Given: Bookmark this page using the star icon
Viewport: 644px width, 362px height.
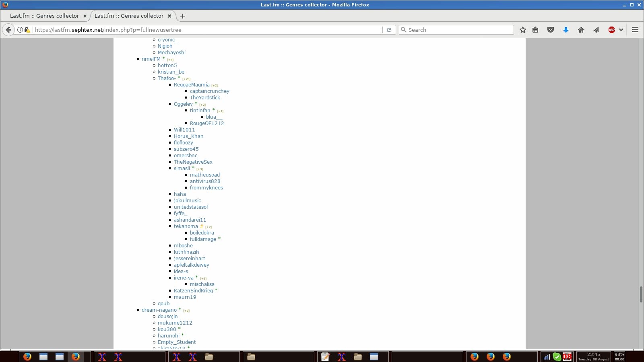Looking at the screenshot, I should click(522, 30).
